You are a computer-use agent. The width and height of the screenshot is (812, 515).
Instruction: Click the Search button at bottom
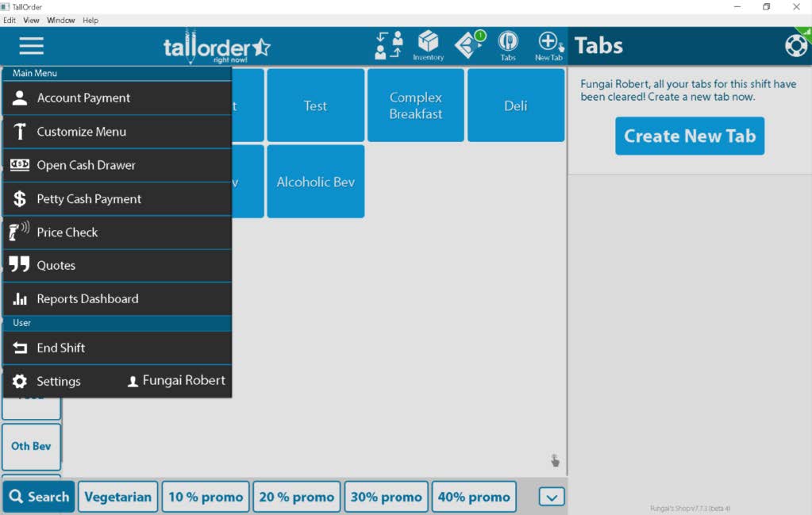pos(39,497)
